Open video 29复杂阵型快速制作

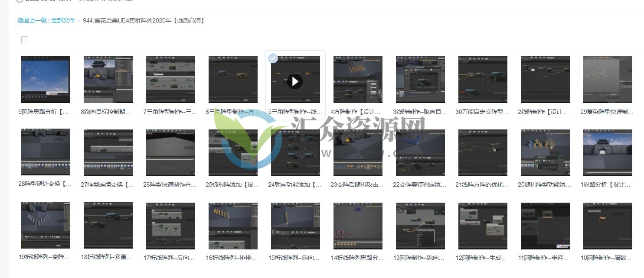[608, 80]
